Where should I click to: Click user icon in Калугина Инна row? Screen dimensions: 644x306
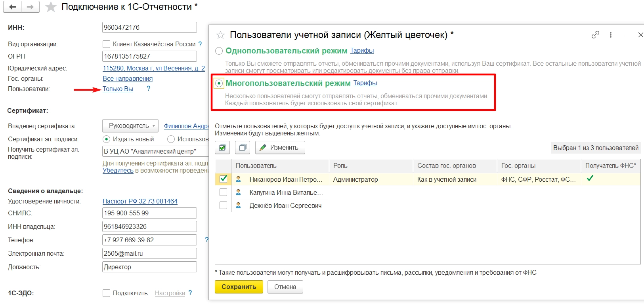click(x=239, y=192)
